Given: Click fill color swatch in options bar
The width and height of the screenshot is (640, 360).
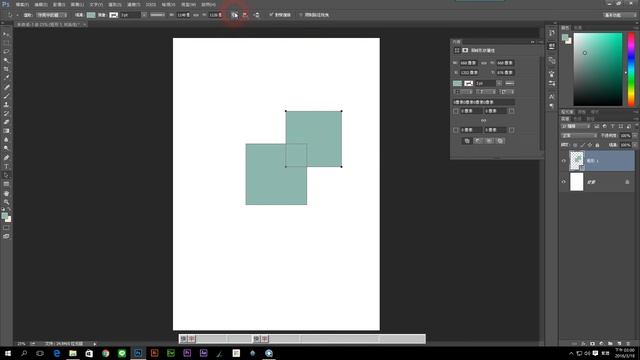Looking at the screenshot, I should 91,15.
